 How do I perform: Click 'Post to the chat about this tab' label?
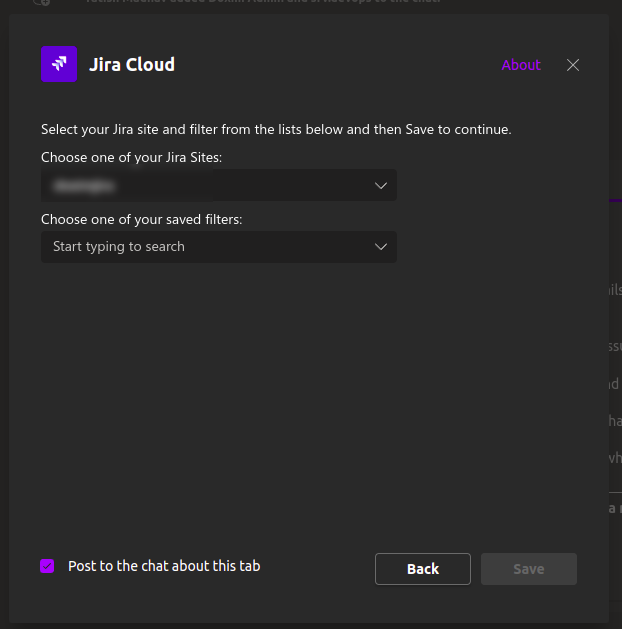(x=164, y=566)
